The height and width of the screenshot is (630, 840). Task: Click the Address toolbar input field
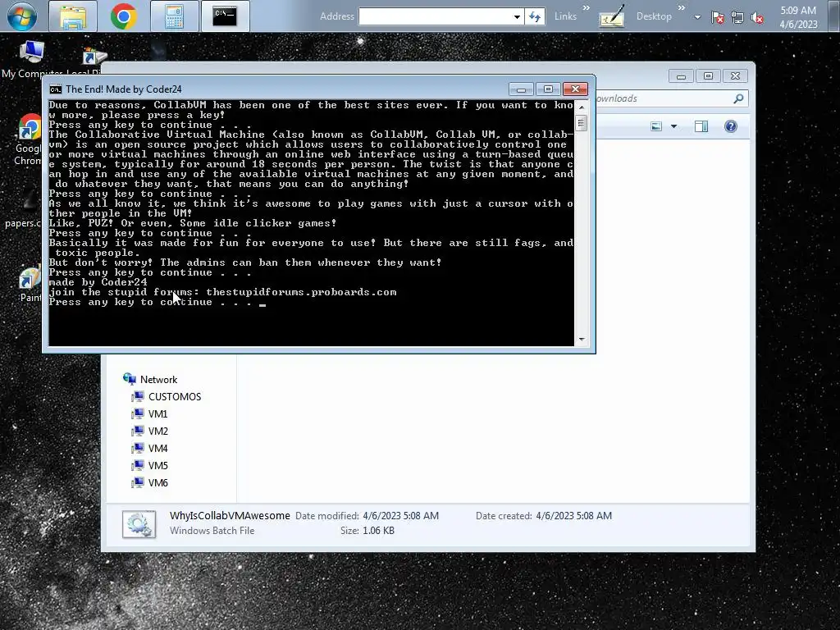(x=434, y=16)
